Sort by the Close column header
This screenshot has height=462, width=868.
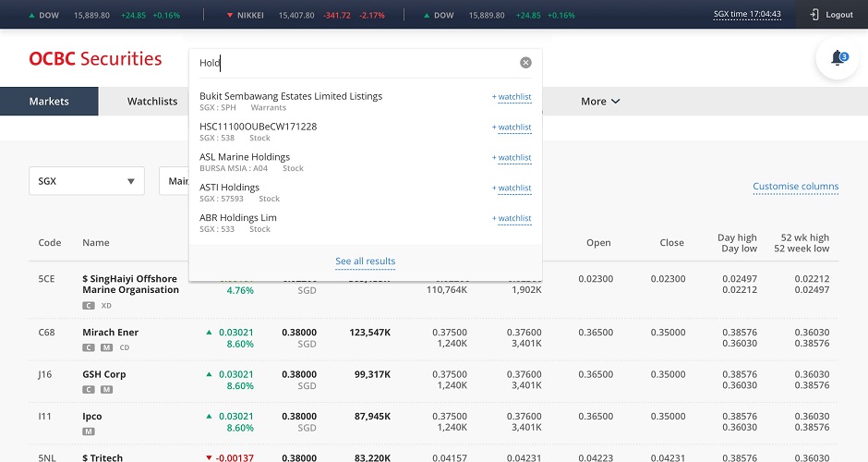[671, 243]
